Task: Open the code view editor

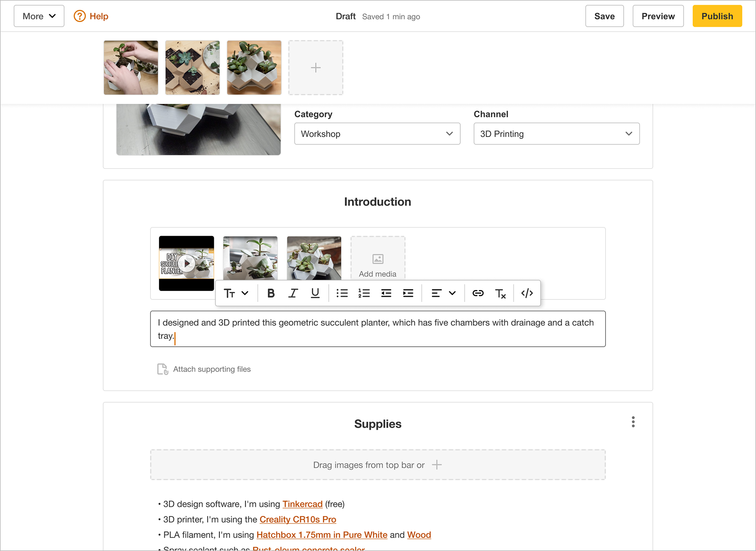Action: (527, 293)
